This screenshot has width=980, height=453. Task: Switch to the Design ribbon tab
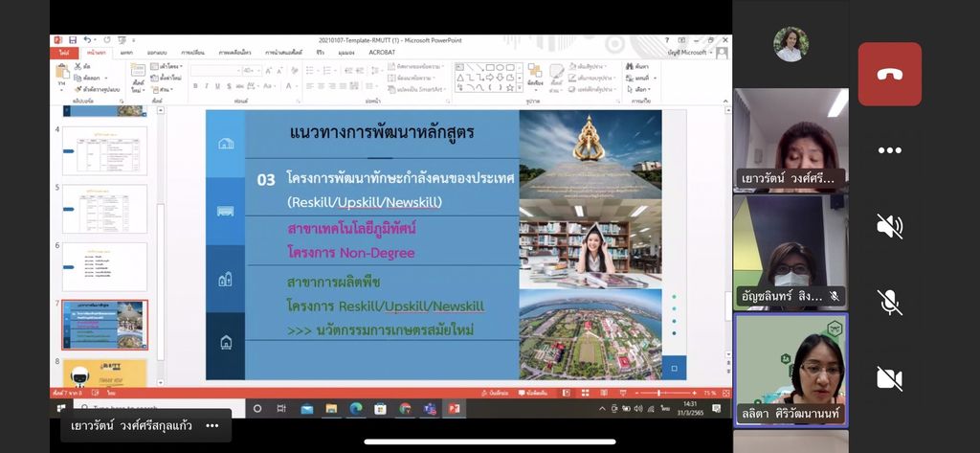coord(157,54)
